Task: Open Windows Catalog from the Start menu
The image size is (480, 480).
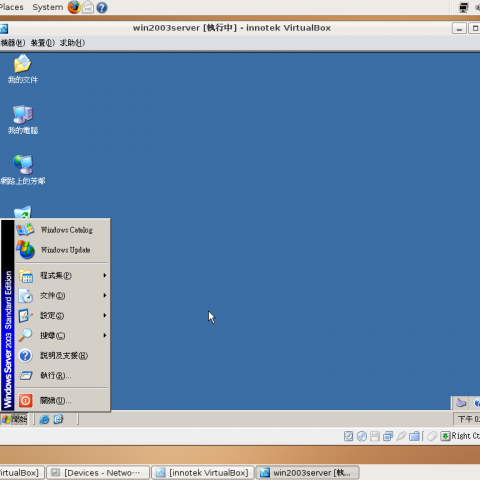Action: (62, 230)
